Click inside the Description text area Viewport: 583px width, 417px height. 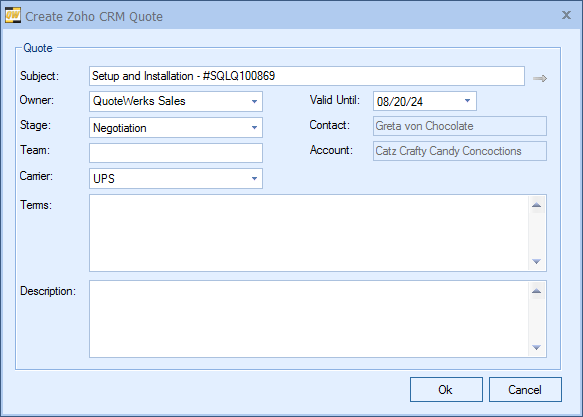309,319
